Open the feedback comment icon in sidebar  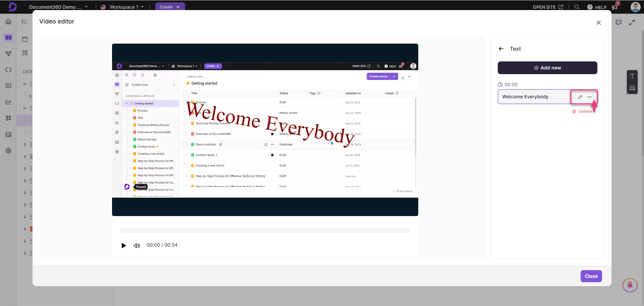tap(8, 86)
